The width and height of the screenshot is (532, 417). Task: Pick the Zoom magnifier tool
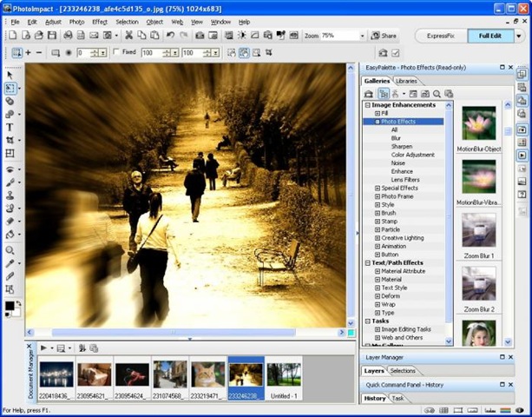[x=10, y=250]
